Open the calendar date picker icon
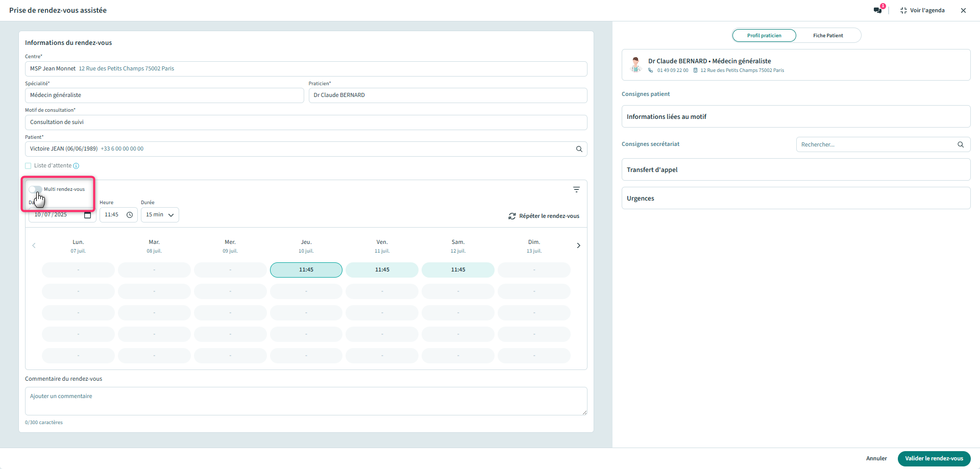This screenshot has width=980, height=469. coord(87,215)
